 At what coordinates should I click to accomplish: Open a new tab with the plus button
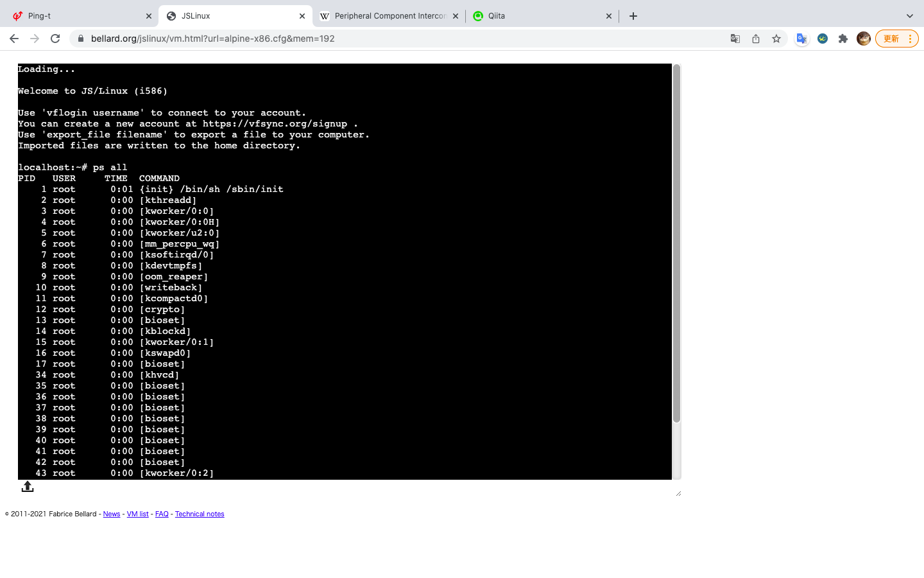tap(633, 15)
